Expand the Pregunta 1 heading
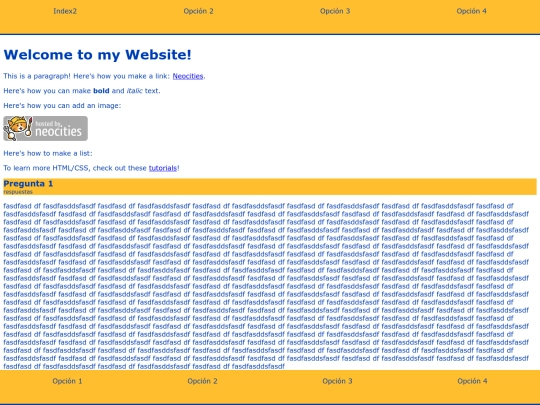The image size is (540, 405). click(28, 184)
